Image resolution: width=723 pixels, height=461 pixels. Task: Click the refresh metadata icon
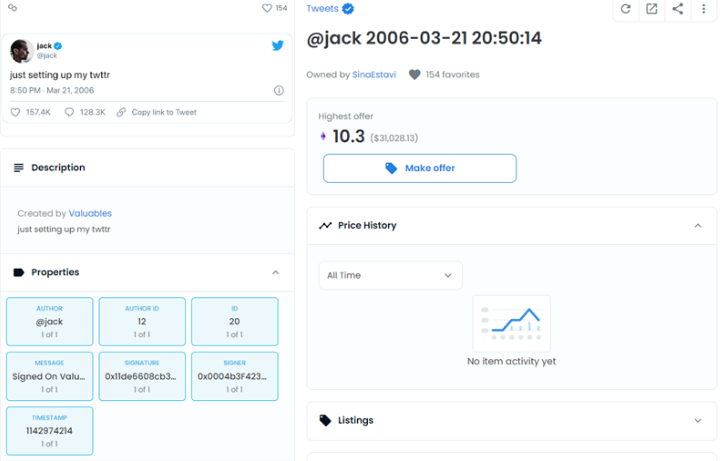[625, 9]
